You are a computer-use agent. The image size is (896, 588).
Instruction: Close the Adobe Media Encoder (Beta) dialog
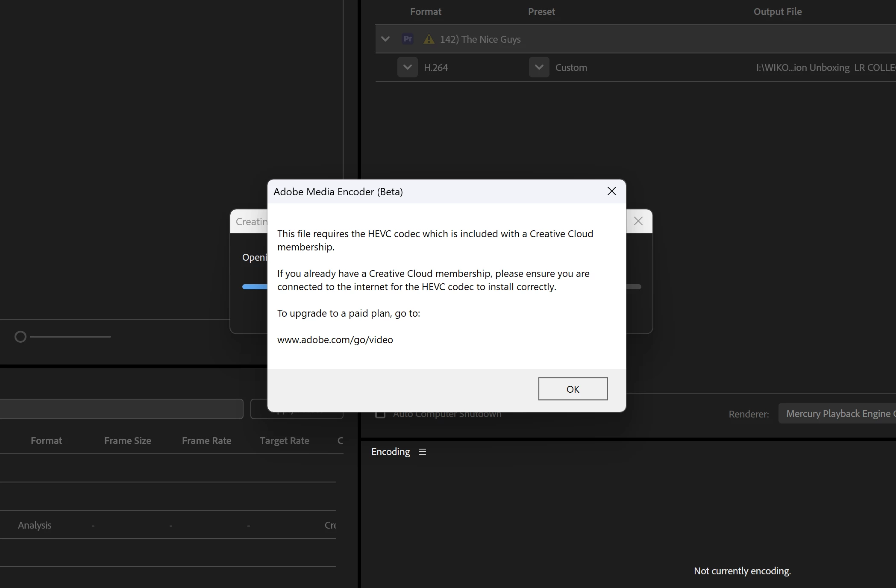(612, 191)
